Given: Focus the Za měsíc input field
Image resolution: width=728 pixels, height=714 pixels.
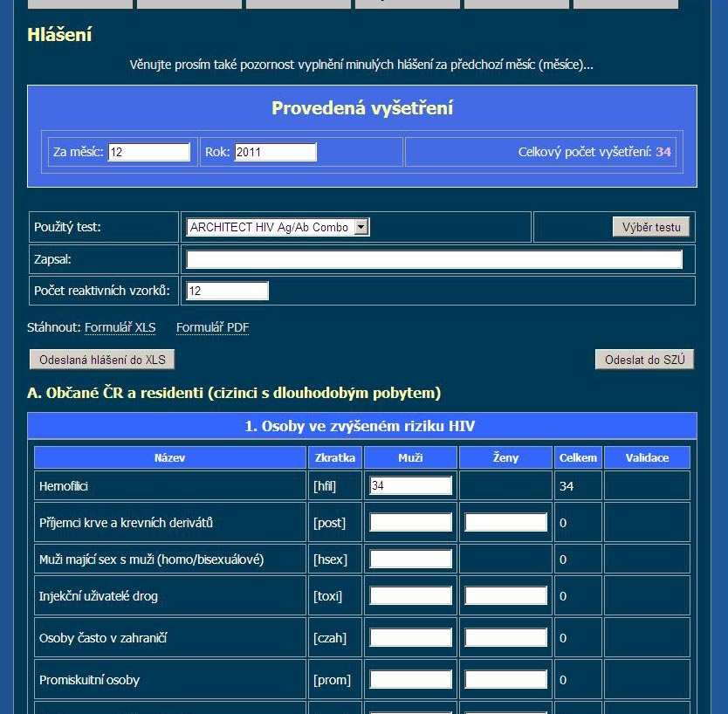Looking at the screenshot, I should tap(149, 152).
